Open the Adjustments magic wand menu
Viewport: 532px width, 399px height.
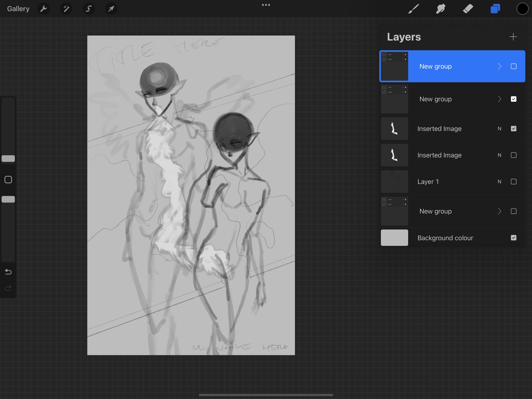[66, 9]
